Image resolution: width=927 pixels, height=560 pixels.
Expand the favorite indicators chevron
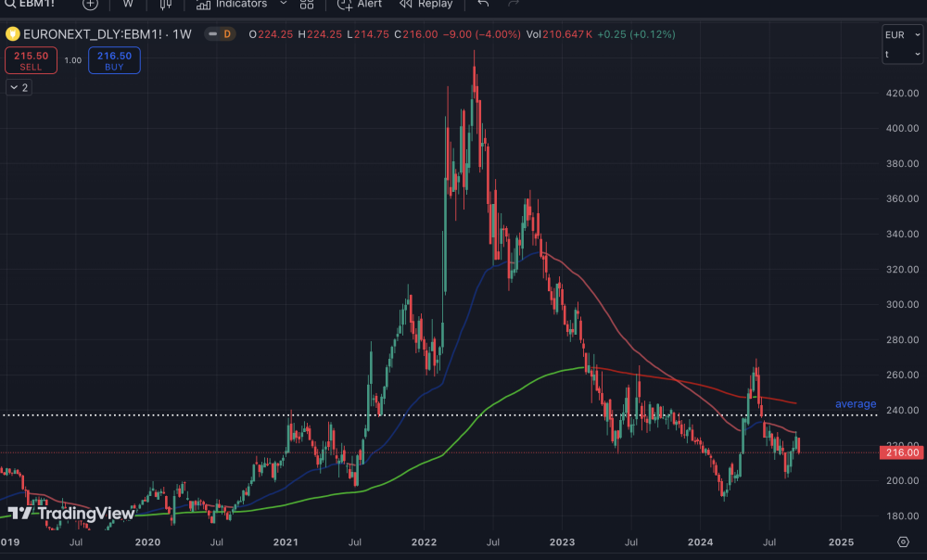(283, 4)
